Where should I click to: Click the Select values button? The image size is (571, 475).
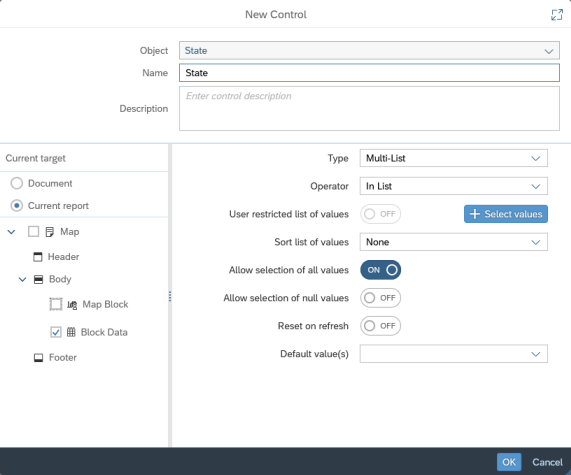(506, 214)
